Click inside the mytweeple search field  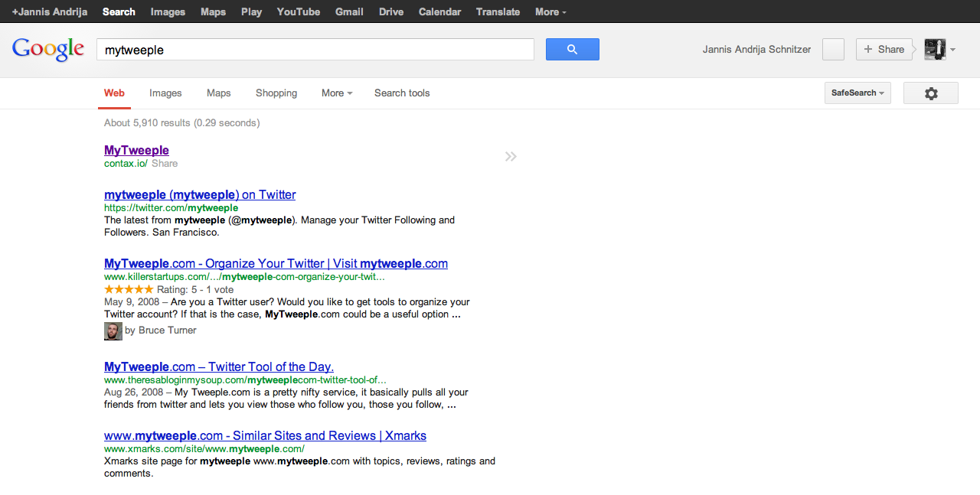(315, 50)
